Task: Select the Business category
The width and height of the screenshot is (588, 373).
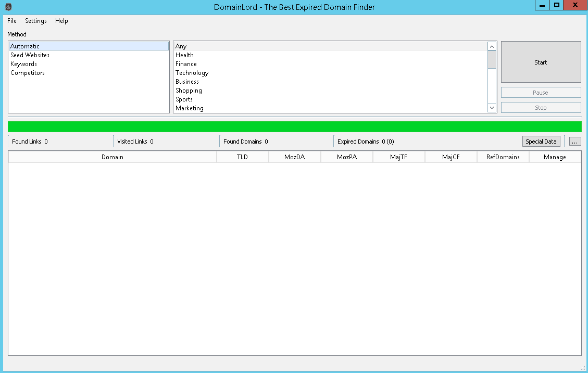Action: pyautogui.click(x=330, y=82)
